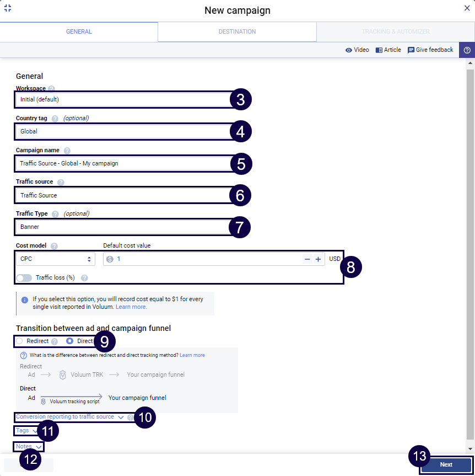This screenshot has width=475, height=476.
Task: Open the General tab
Action: coord(79,32)
